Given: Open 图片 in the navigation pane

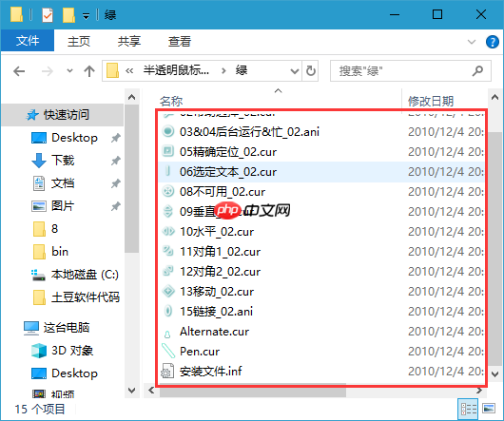Looking at the screenshot, I should pos(63,206).
